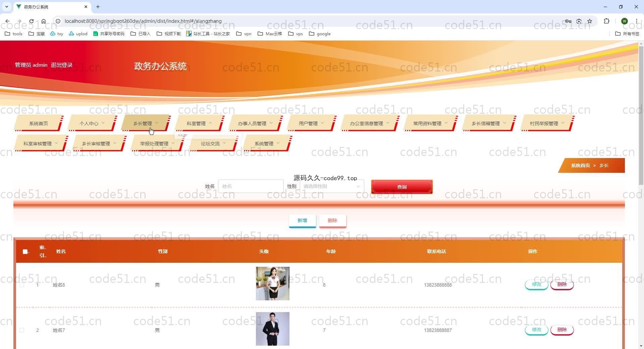This screenshot has width=644, height=349.
Task: Open the tools bookmark folder
Action: (13, 34)
